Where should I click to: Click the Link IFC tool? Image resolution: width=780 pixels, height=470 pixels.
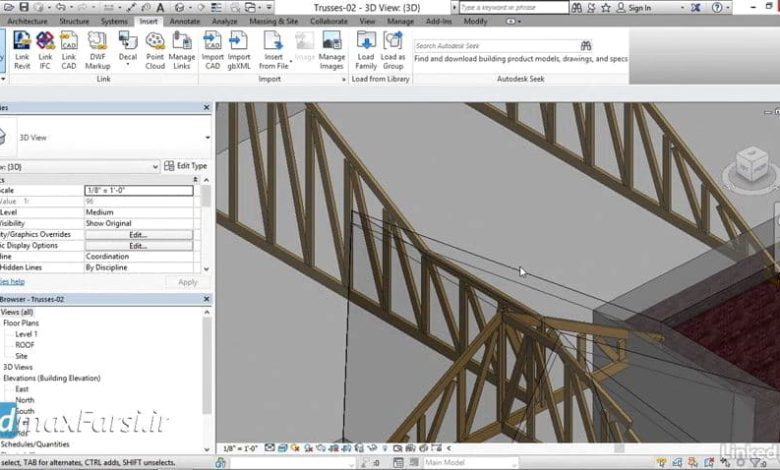click(45, 50)
